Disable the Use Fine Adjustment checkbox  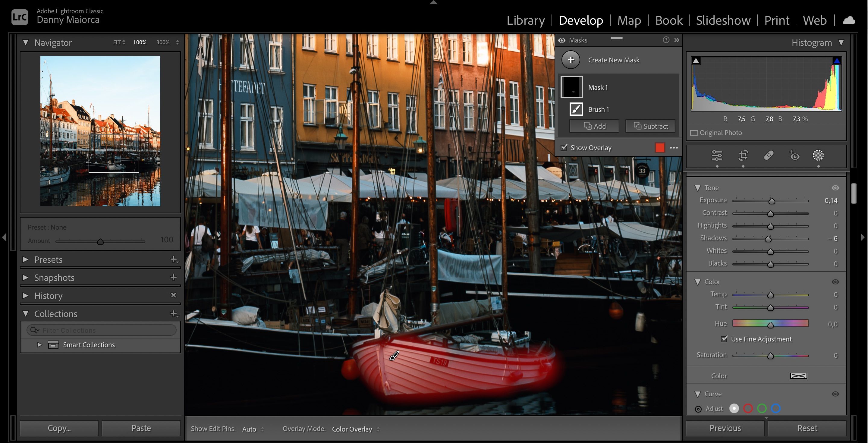(x=725, y=339)
